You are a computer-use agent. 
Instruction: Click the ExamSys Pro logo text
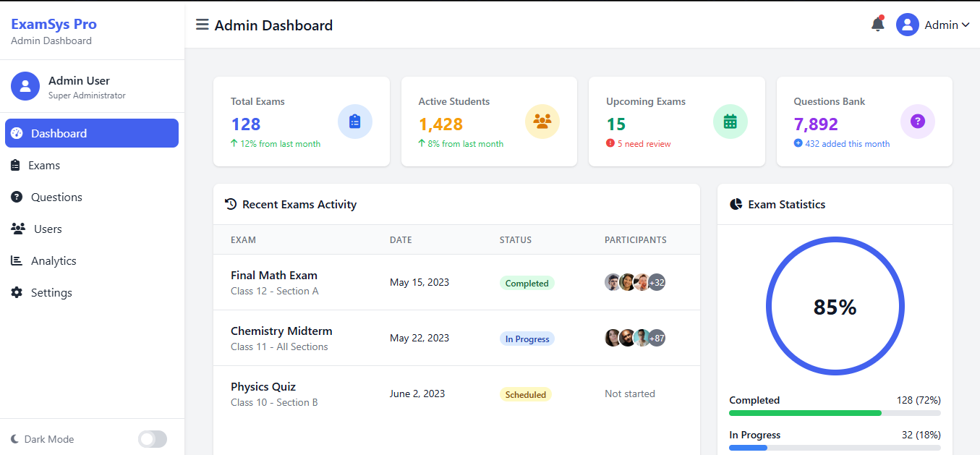54,24
